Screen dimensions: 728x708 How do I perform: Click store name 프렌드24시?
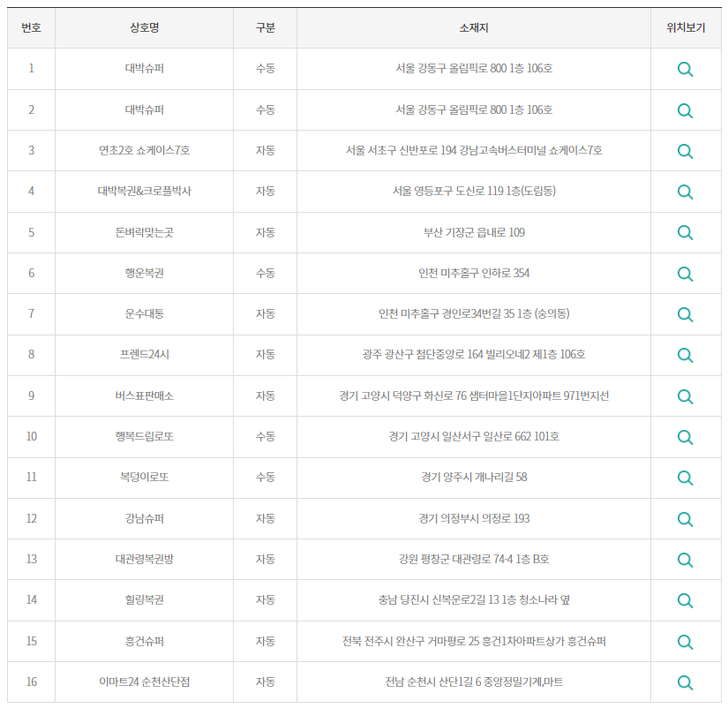pyautogui.click(x=145, y=355)
